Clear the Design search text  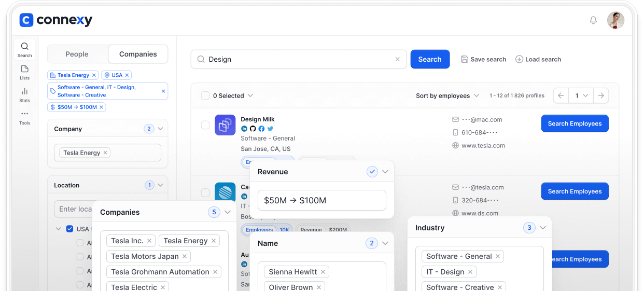(398, 59)
